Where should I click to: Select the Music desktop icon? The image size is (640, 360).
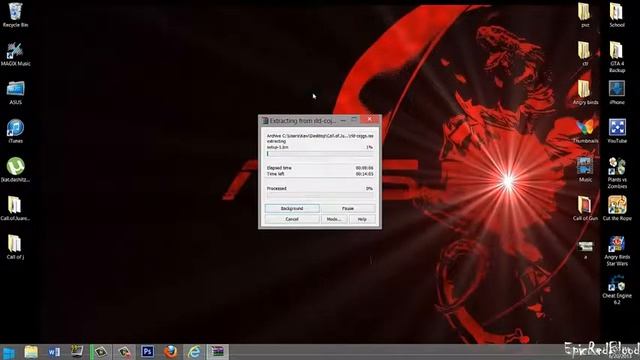[x=585, y=169]
